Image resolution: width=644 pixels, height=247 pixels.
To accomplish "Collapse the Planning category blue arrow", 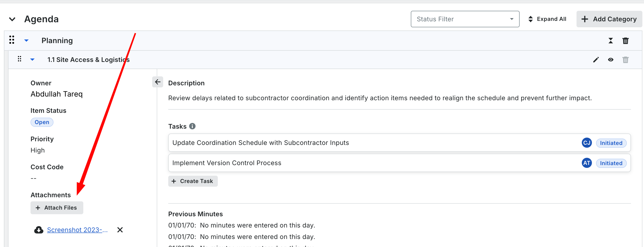I will pyautogui.click(x=26, y=40).
